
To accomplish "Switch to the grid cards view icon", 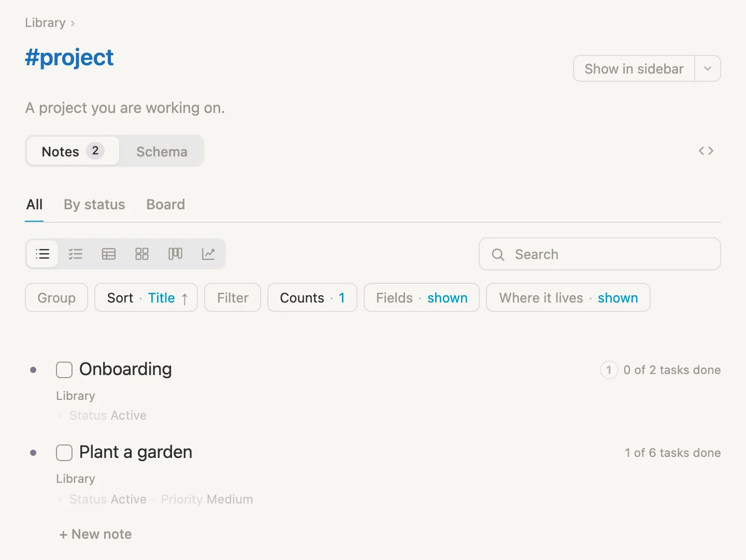I will click(x=142, y=254).
